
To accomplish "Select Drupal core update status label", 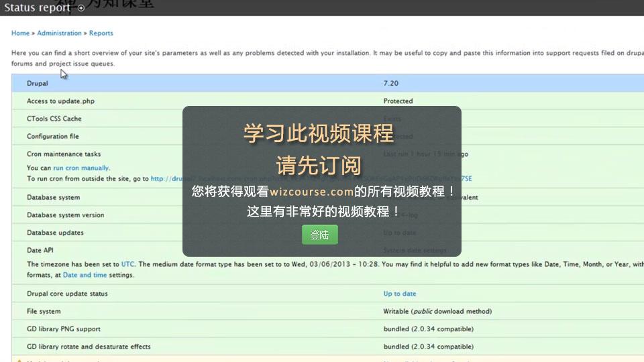I will tap(67, 294).
